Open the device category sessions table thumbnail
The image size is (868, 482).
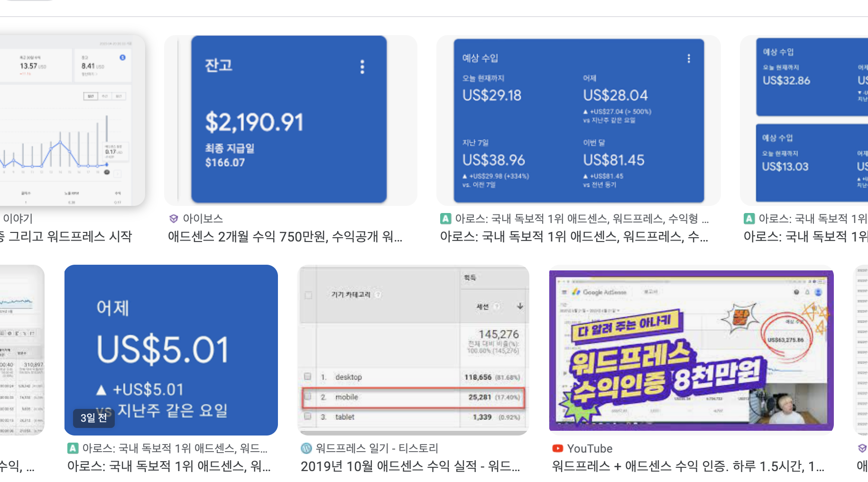tap(413, 350)
